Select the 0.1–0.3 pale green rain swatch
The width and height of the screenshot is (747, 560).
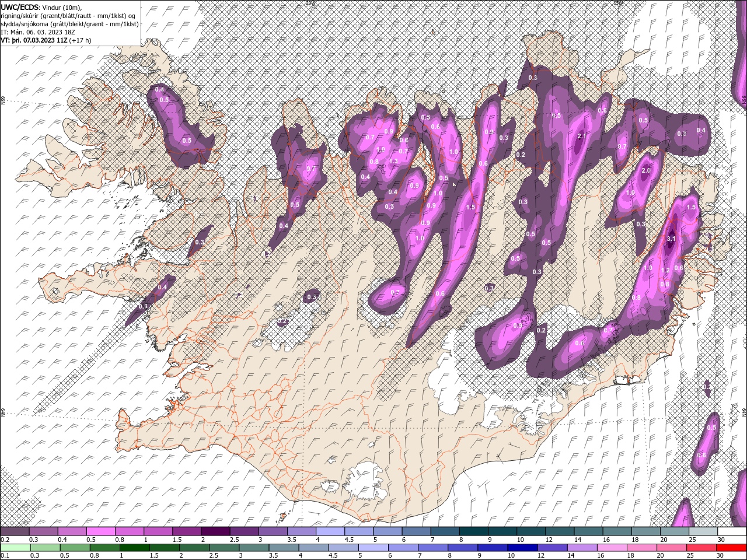pyautogui.click(x=15, y=548)
